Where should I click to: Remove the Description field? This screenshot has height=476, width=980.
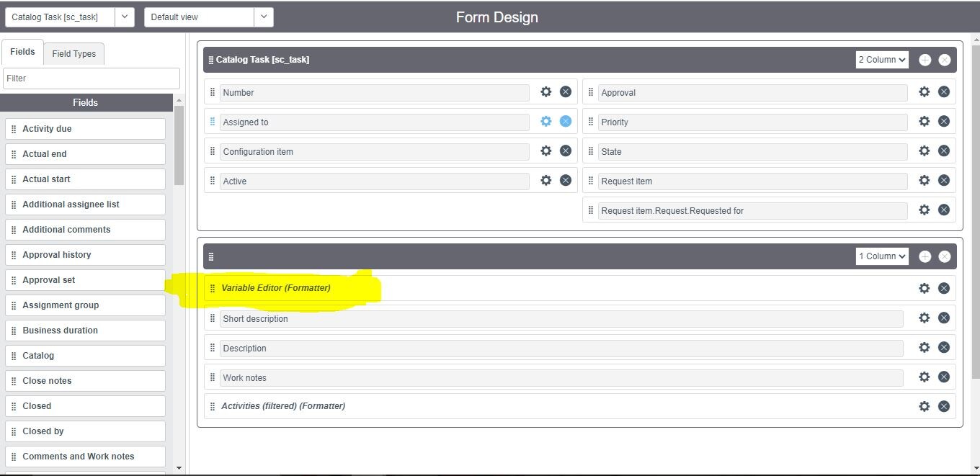click(944, 347)
